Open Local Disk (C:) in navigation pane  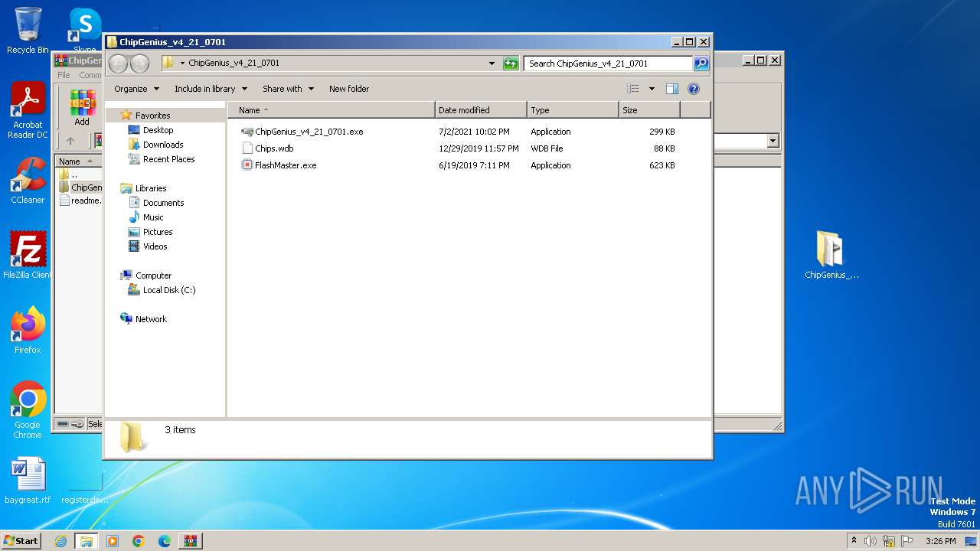169,290
